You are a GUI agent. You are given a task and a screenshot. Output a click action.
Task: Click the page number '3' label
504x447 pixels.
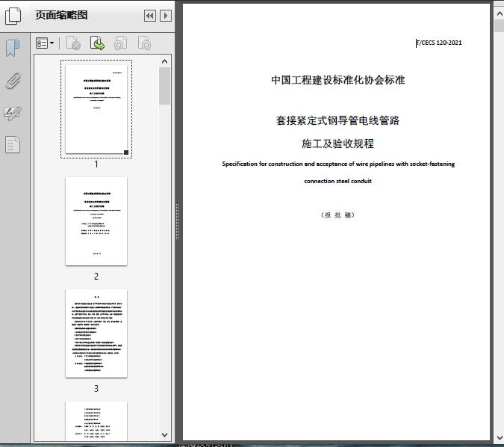pos(96,389)
